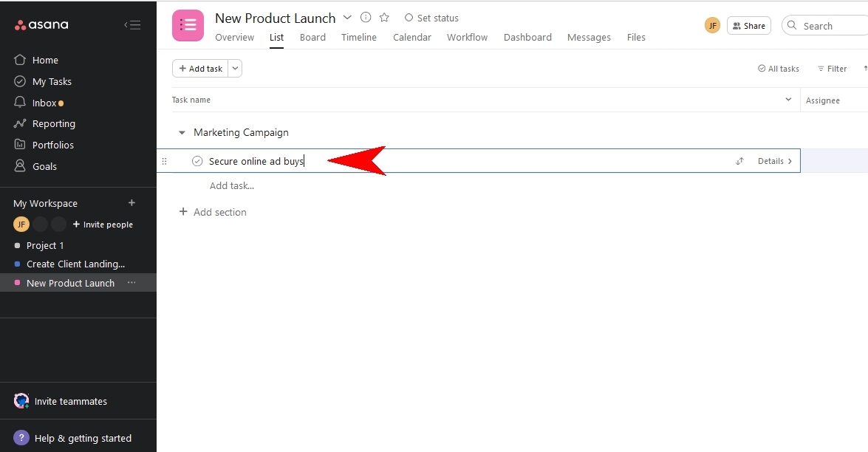Click the All tasks filter toggle
This screenshot has width=868, height=452.
tap(778, 68)
